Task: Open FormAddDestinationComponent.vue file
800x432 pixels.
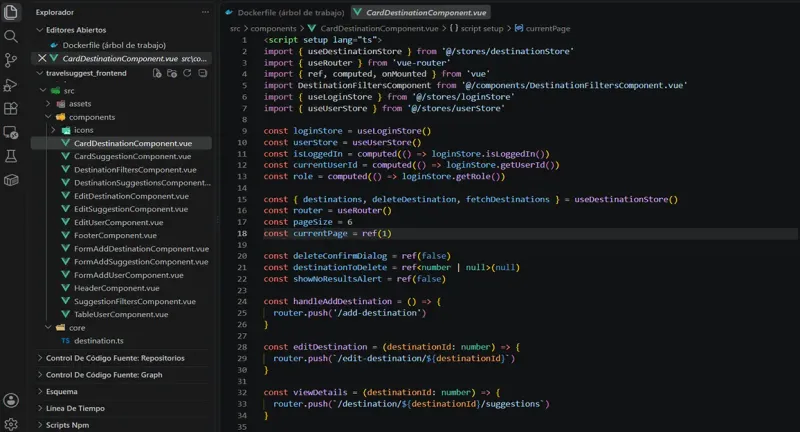Action: (141, 249)
